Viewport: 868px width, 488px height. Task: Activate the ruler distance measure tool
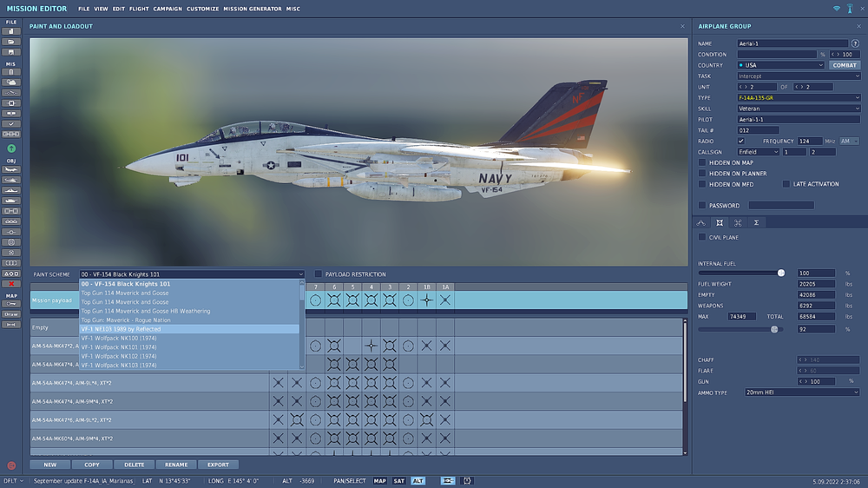pos(11,325)
